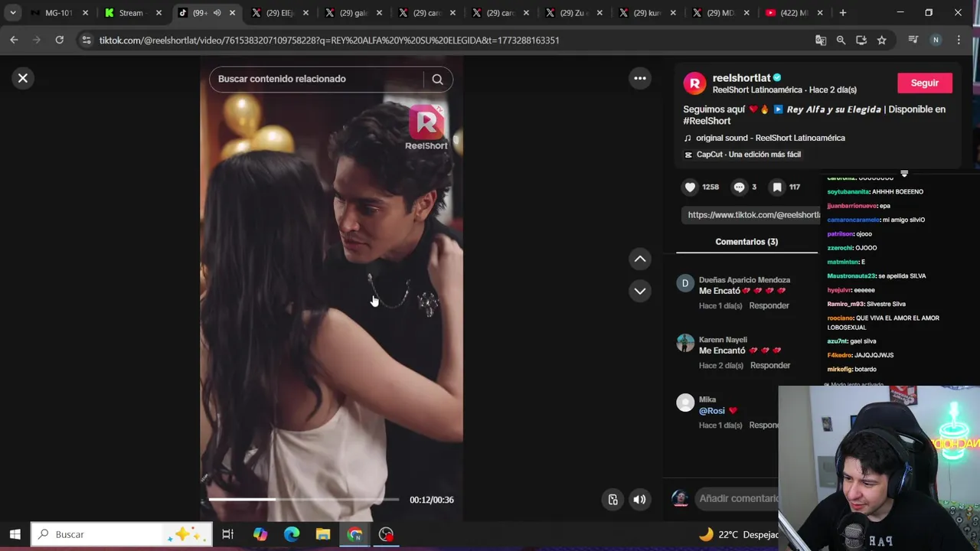Click the search magnifier in related content bar
Screen dimensions: 980x551
437,79
